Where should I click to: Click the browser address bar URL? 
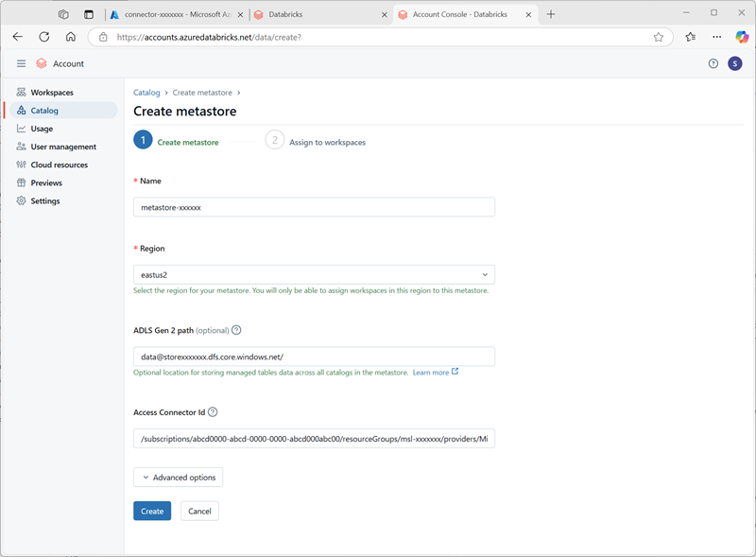coord(209,37)
